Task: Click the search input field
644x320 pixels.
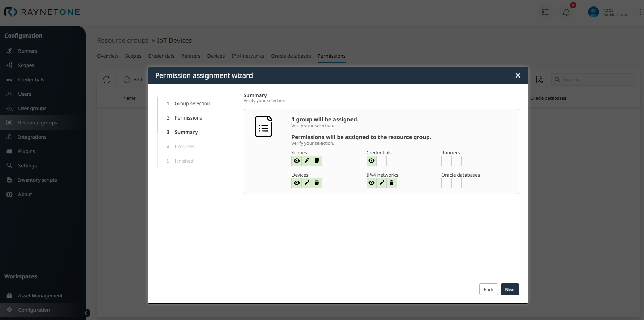Action: [594, 79]
